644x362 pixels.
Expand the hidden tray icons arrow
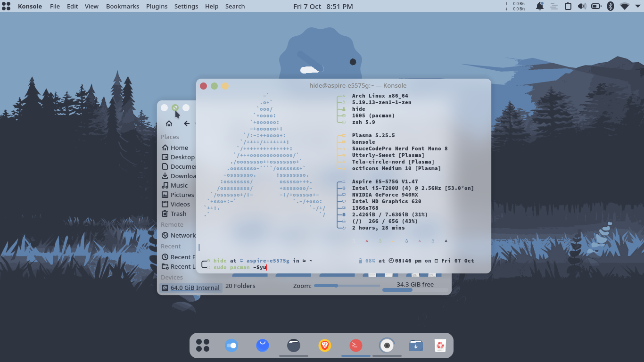tap(638, 6)
